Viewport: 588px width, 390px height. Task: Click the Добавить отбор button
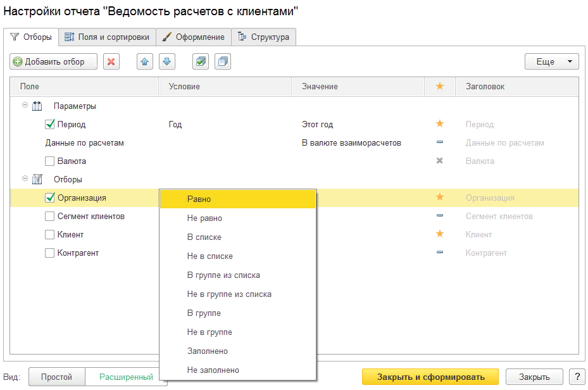click(x=54, y=61)
